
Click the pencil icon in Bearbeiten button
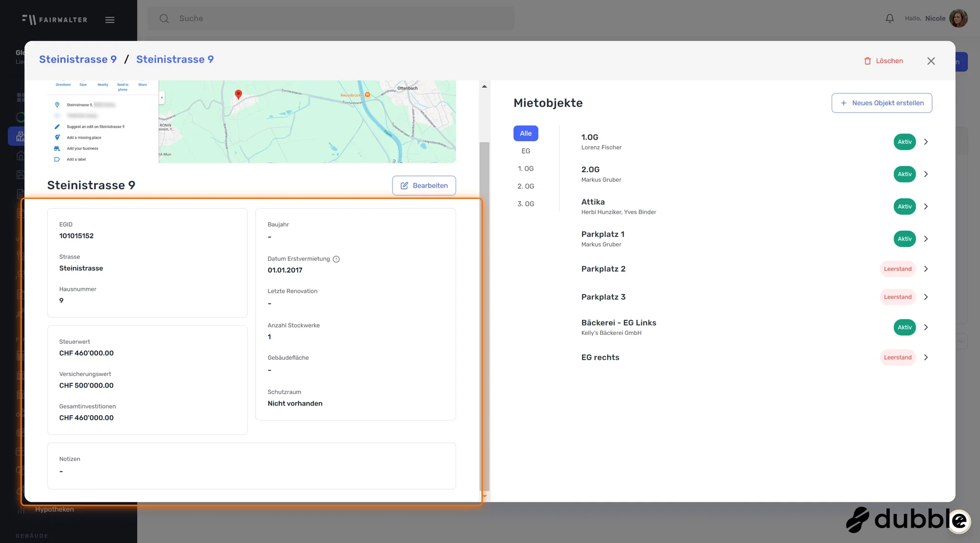(x=404, y=186)
